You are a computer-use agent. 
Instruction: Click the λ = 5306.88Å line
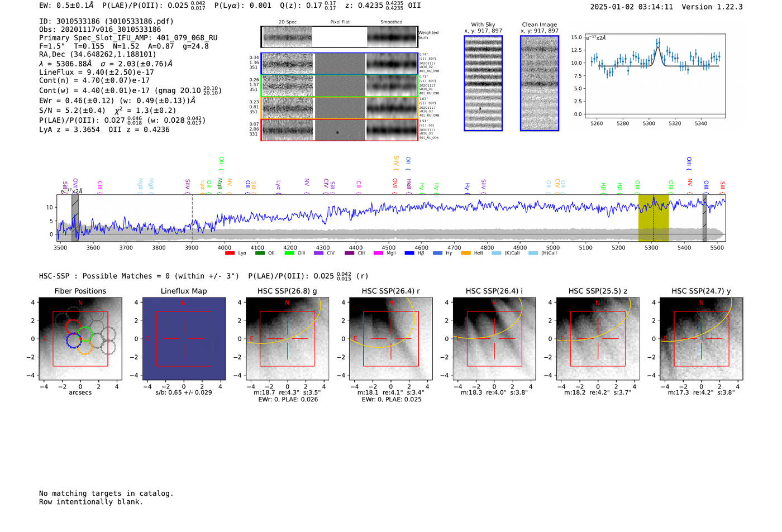[x=106, y=64]
